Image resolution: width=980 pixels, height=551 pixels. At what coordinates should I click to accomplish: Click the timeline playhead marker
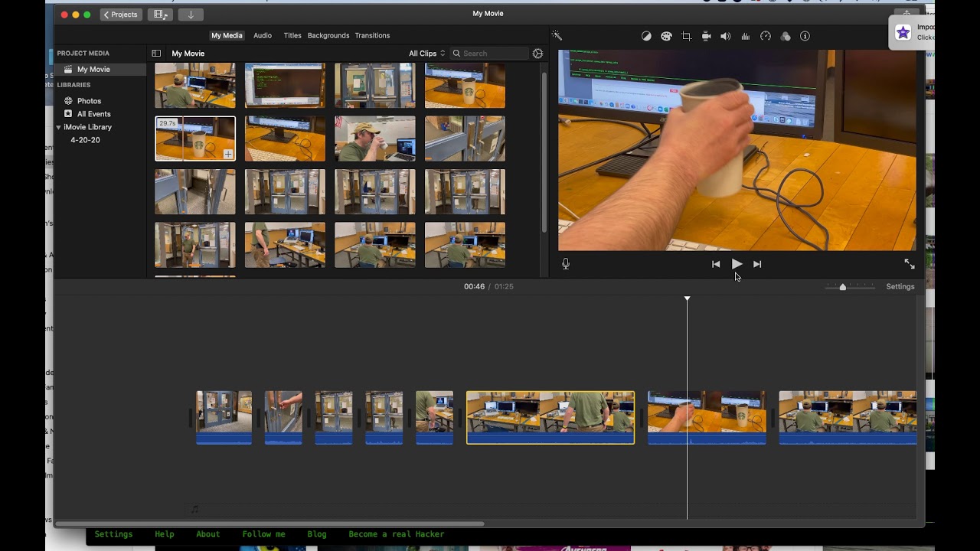(x=687, y=298)
